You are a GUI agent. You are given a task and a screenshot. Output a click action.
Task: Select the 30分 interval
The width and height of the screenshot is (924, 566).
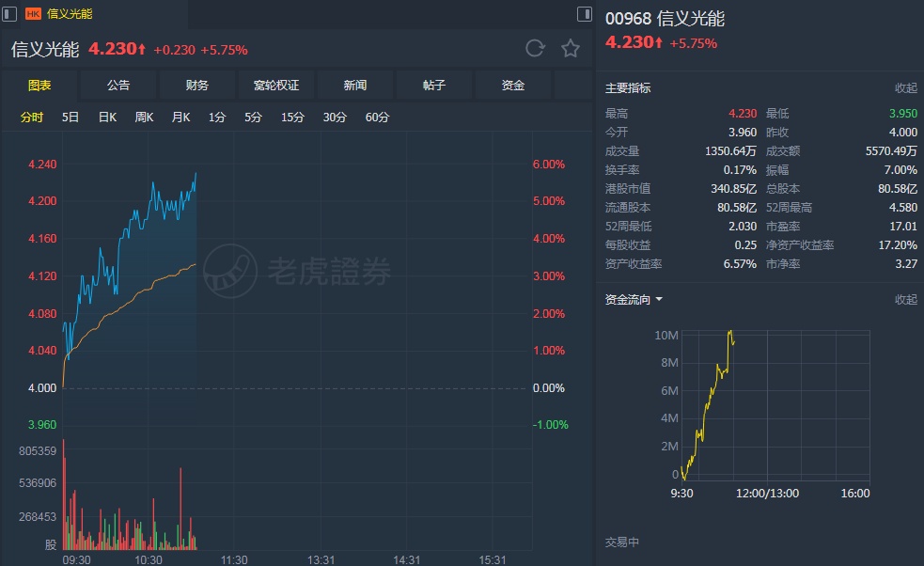pos(335,118)
